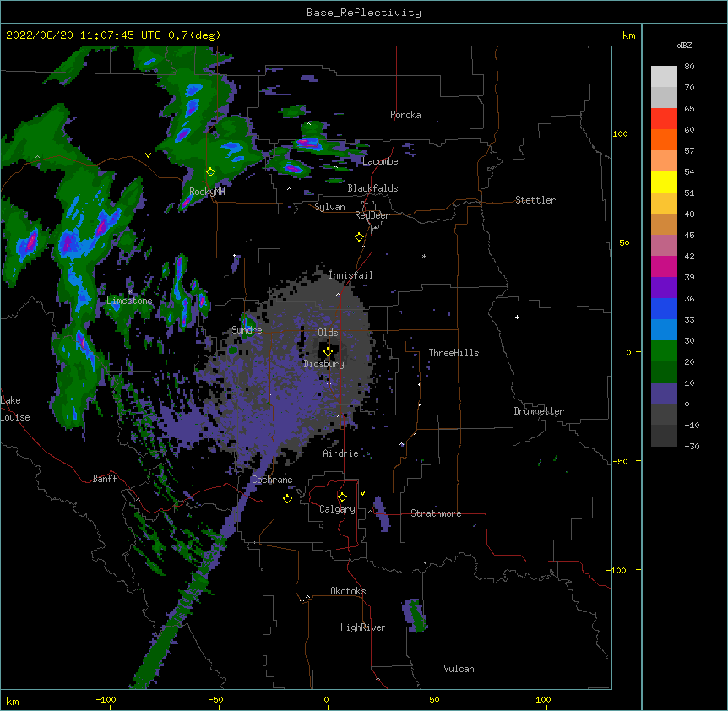Viewport: 728px width, 711px height.
Task: Click horizontal axis tick label 100
Action: point(543,700)
